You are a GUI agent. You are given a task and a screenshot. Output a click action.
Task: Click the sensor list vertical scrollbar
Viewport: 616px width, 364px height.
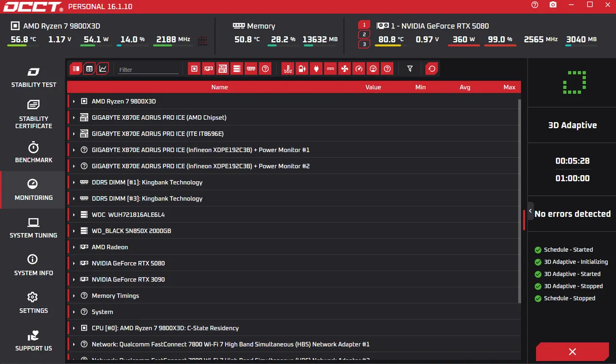coord(519,201)
